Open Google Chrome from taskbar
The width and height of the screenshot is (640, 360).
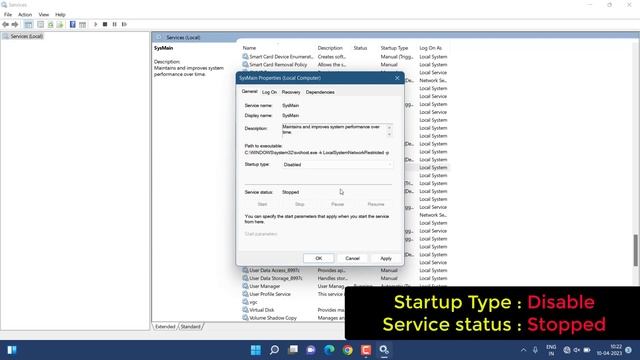tap(348, 350)
